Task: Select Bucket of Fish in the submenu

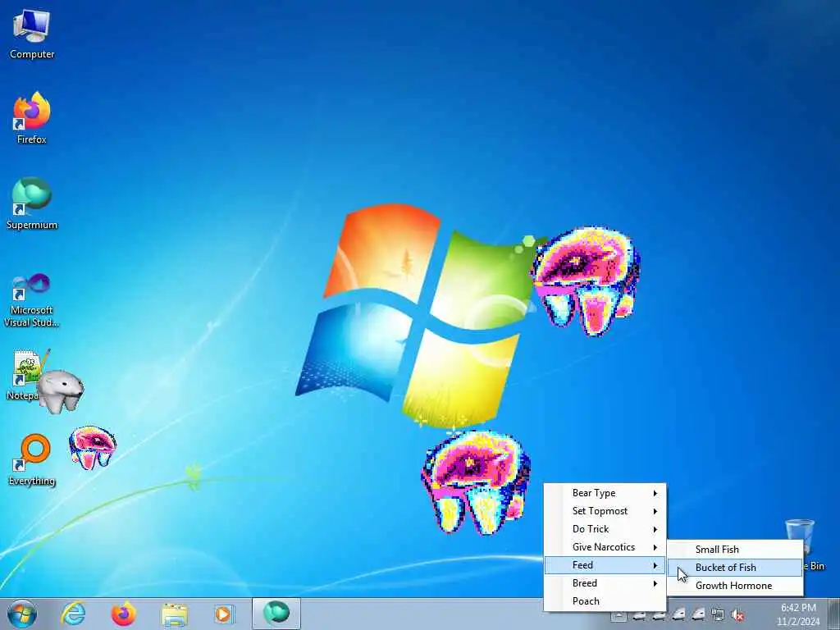Action: 735,568
